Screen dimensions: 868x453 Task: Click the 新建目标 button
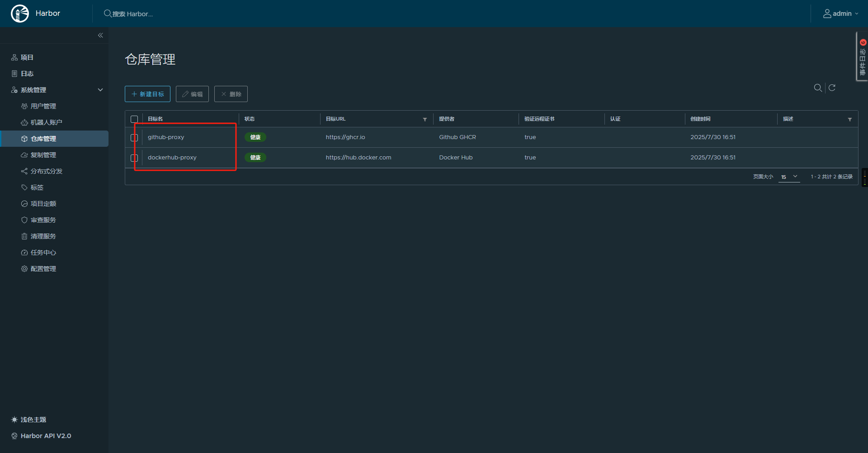coord(147,94)
